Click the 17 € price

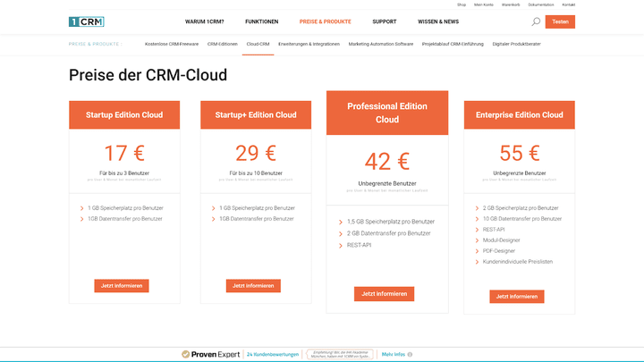click(x=124, y=154)
